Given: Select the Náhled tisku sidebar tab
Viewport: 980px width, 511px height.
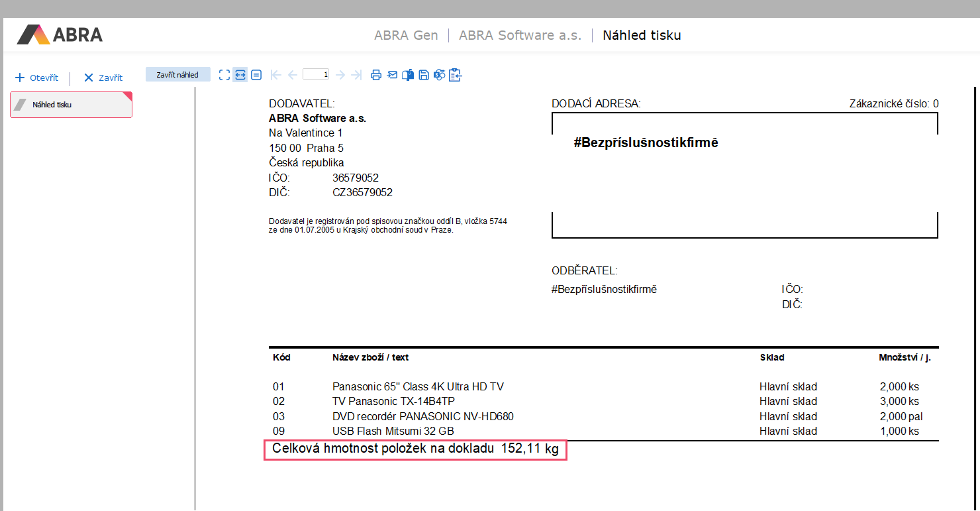Looking at the screenshot, I should pyautogui.click(x=71, y=105).
